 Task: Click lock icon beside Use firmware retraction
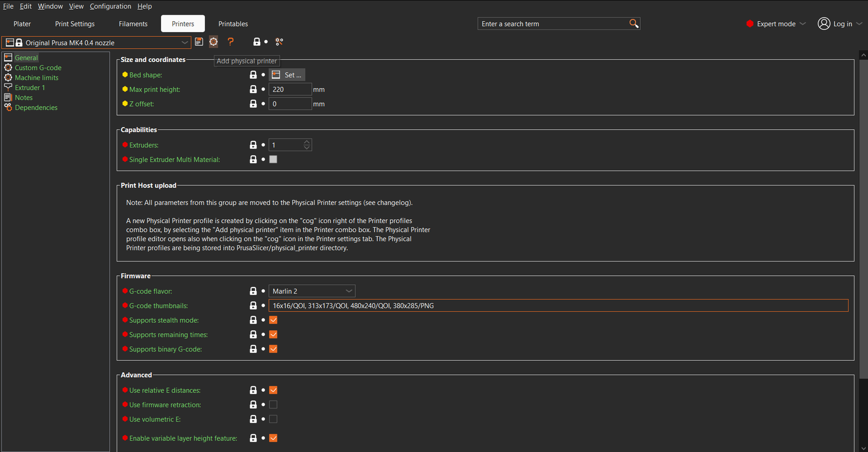point(253,405)
